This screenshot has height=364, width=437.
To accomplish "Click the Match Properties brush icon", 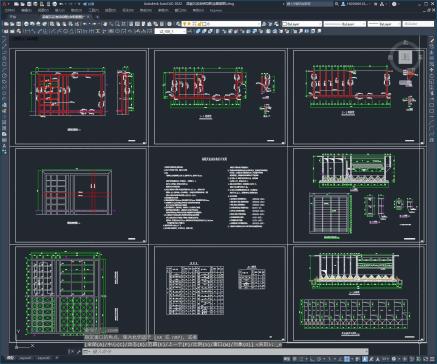I will [70, 24].
